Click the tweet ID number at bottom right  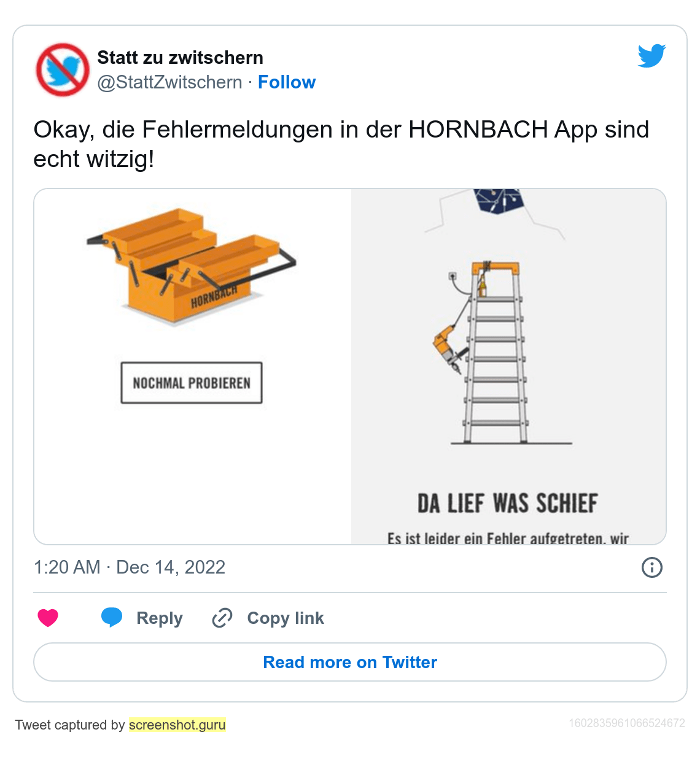(x=627, y=723)
